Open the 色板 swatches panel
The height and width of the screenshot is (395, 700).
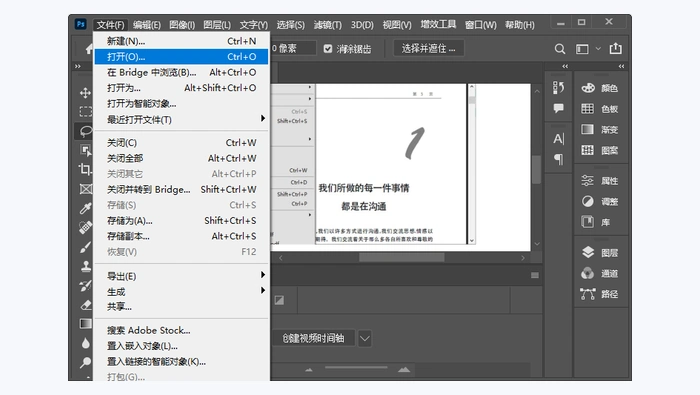600,109
